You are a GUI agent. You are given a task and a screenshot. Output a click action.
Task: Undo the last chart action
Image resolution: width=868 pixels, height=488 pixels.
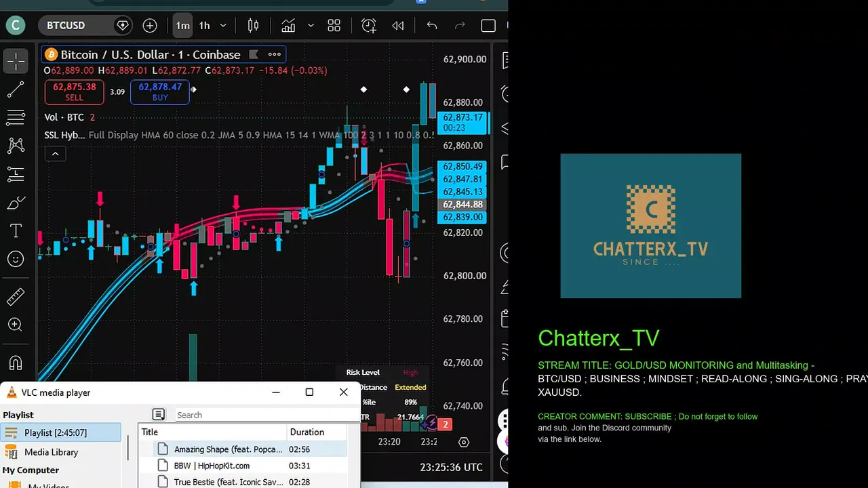click(x=432, y=26)
